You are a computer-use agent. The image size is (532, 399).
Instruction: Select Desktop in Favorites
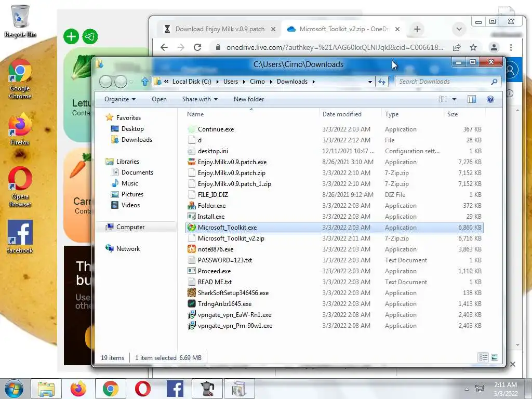click(127, 129)
